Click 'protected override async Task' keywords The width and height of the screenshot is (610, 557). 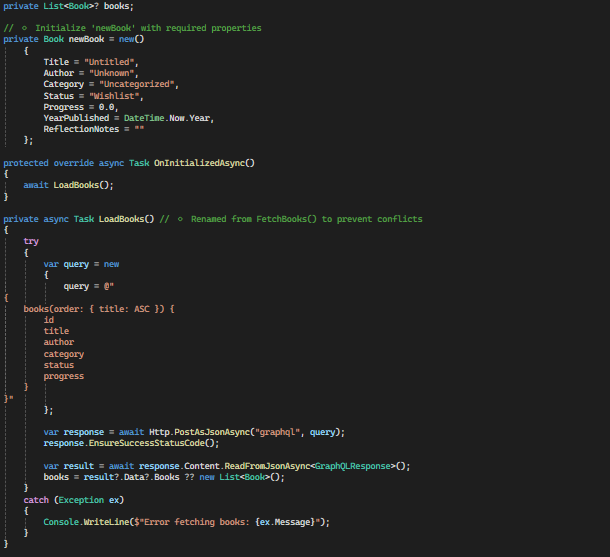(x=76, y=163)
